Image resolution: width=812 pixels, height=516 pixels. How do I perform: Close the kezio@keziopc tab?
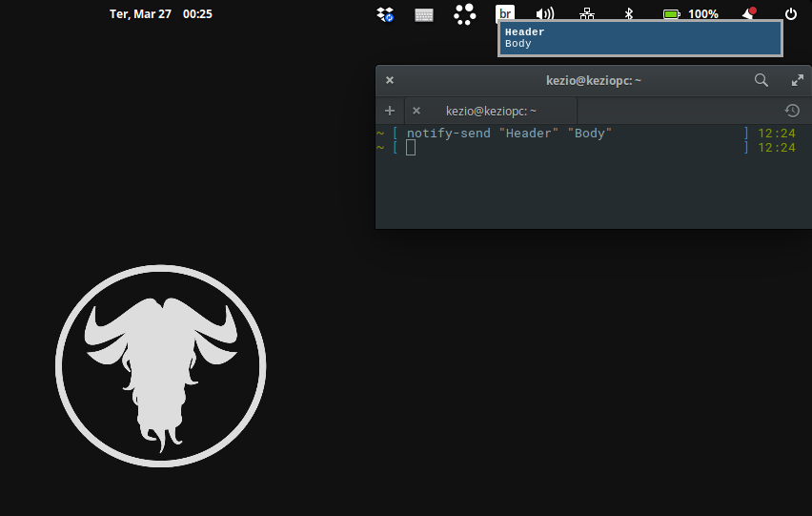click(x=416, y=111)
